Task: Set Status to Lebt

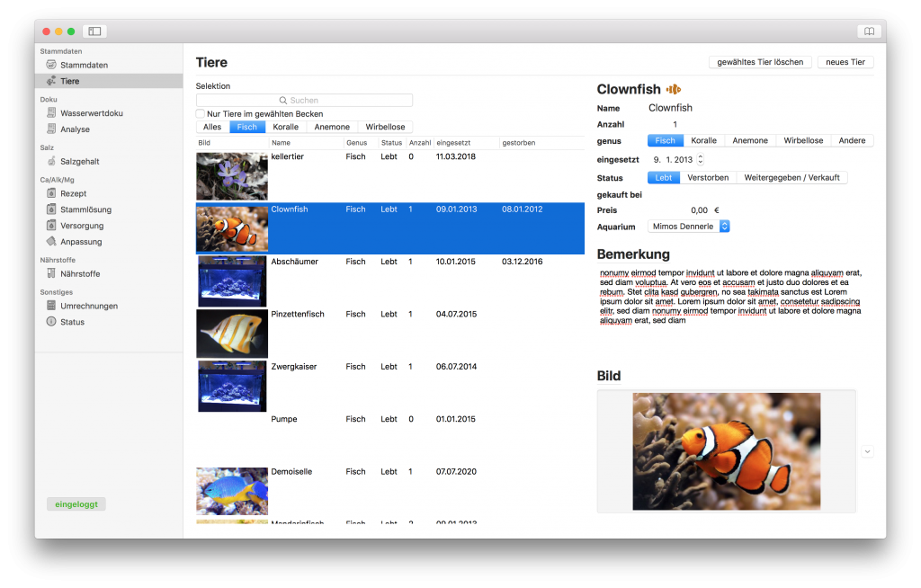Action: pos(663,177)
